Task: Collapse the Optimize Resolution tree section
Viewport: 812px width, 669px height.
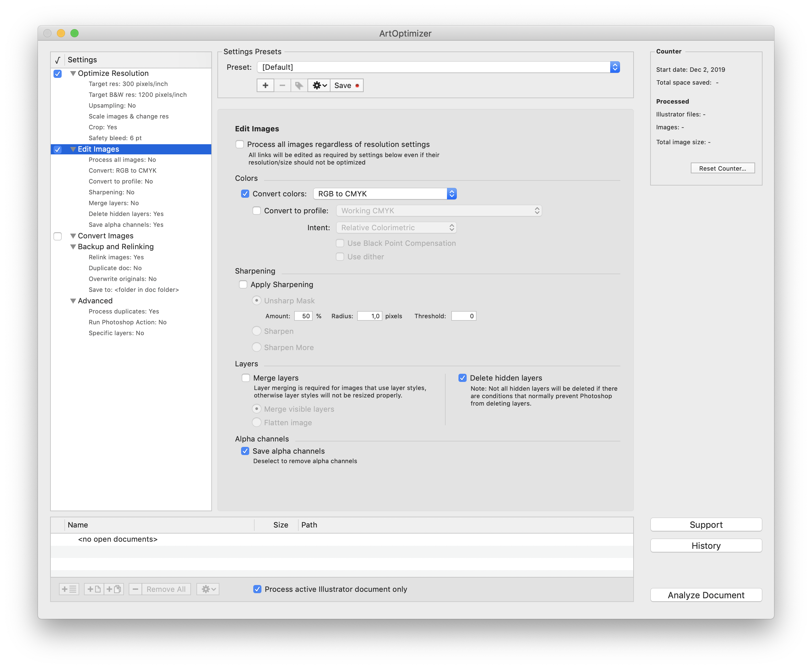Action: click(73, 73)
